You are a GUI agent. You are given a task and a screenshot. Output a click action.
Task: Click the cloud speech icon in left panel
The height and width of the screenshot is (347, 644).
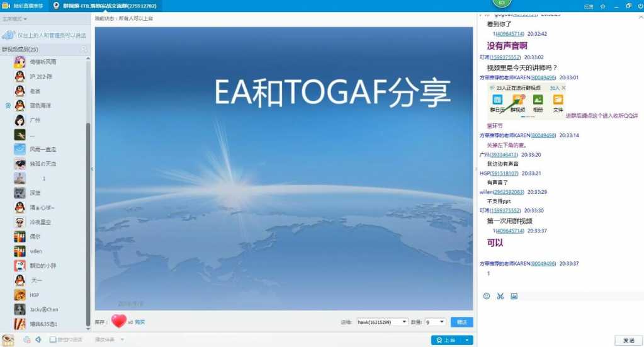click(x=8, y=35)
